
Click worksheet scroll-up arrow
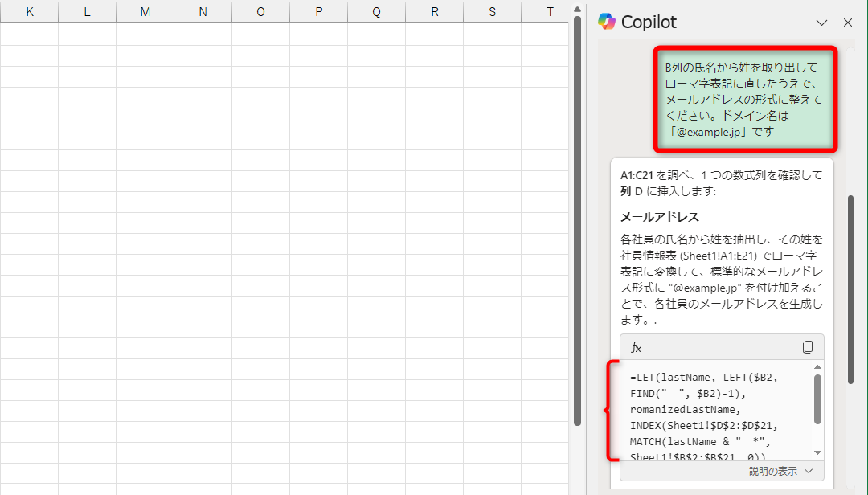coord(577,10)
